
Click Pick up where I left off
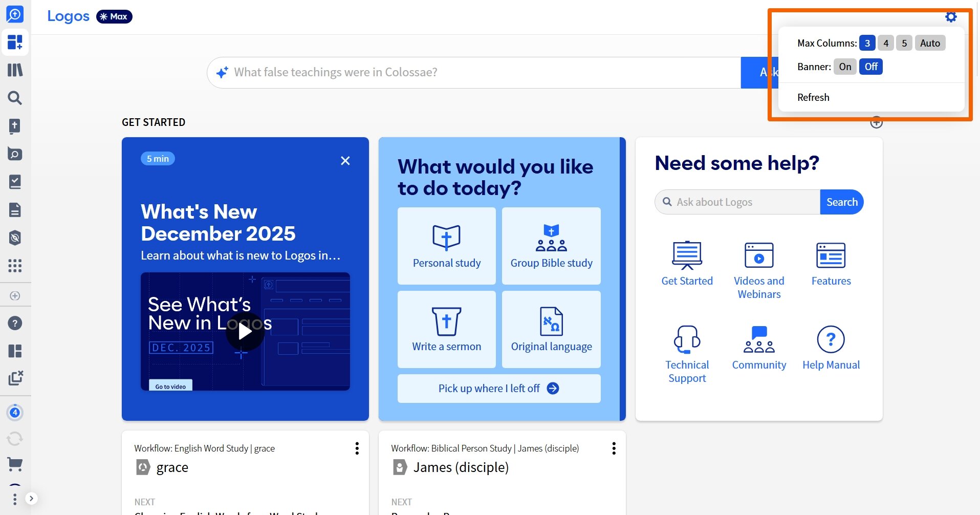[499, 389]
